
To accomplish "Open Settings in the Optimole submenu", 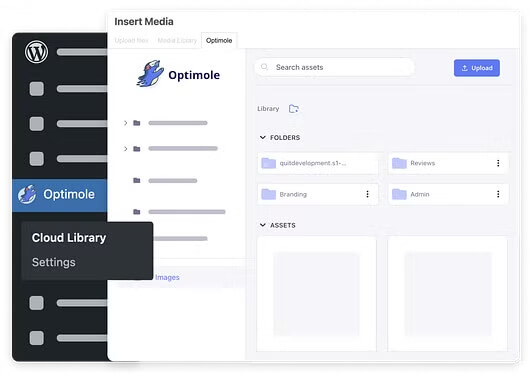I will (54, 262).
